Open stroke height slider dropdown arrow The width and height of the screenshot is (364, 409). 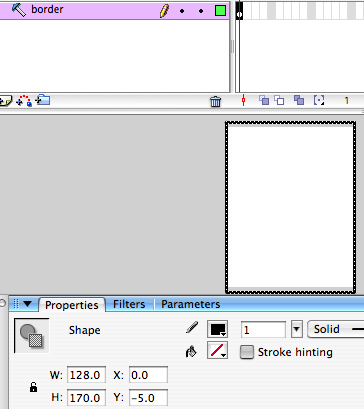point(296,329)
